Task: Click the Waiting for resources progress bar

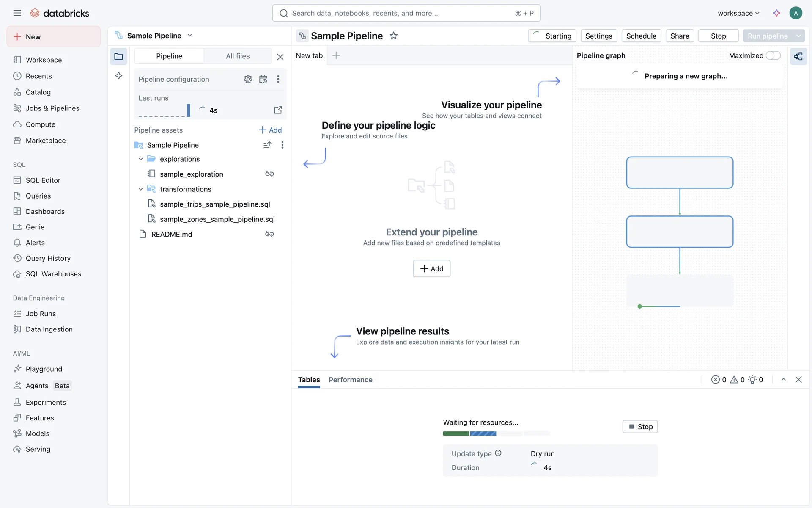Action: tap(496, 433)
